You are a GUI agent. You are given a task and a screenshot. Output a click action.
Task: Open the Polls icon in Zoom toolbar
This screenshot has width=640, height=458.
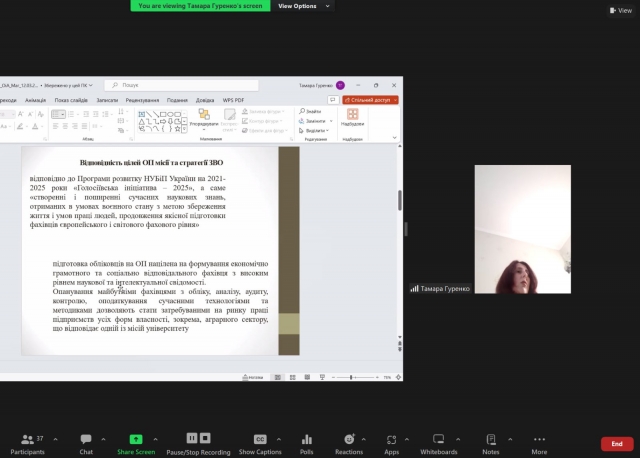307,439
